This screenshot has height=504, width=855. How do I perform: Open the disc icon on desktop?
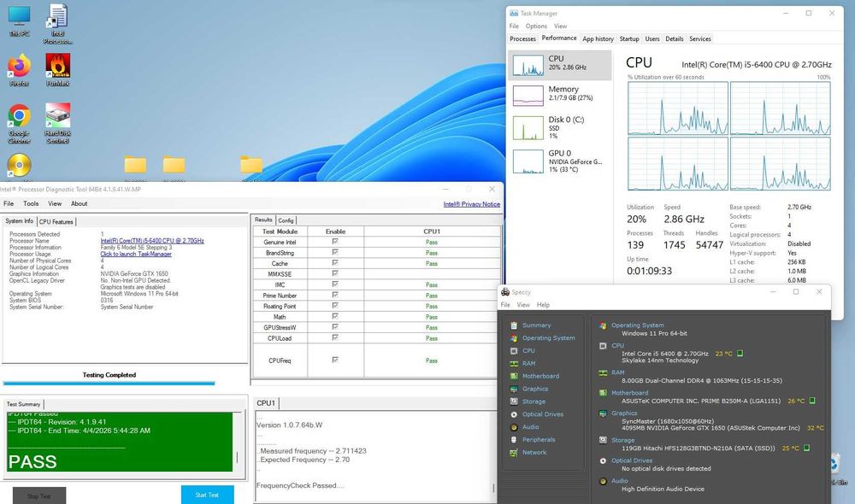[19, 165]
